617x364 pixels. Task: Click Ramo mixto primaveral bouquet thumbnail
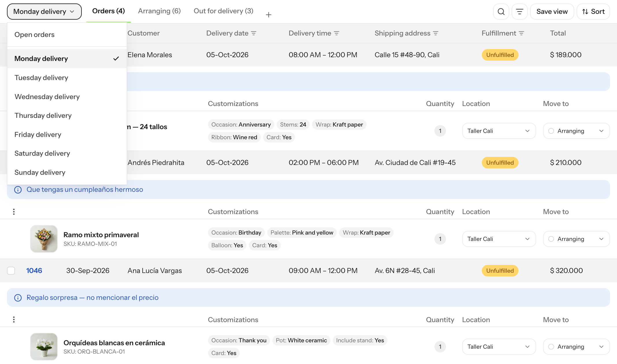[x=44, y=239]
